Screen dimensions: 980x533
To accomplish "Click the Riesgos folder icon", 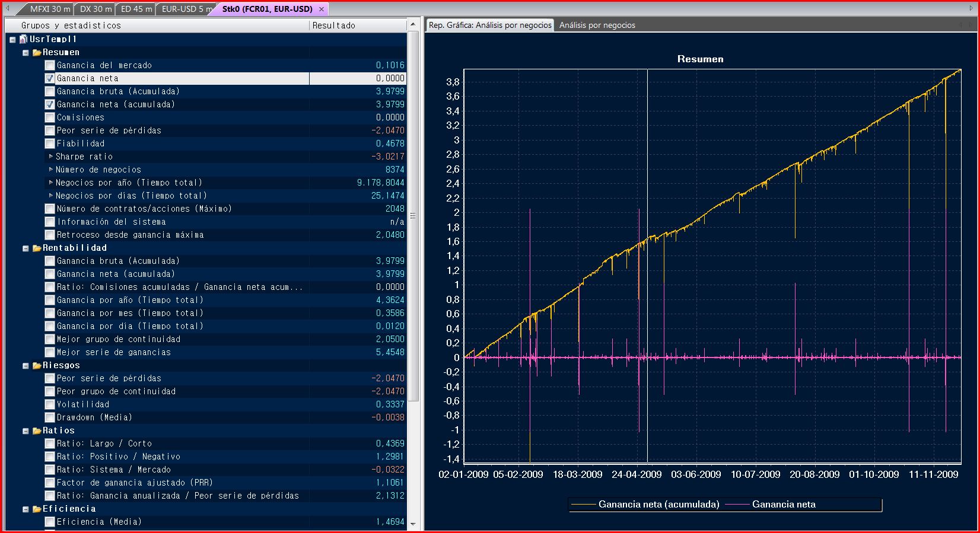I will pyautogui.click(x=37, y=365).
